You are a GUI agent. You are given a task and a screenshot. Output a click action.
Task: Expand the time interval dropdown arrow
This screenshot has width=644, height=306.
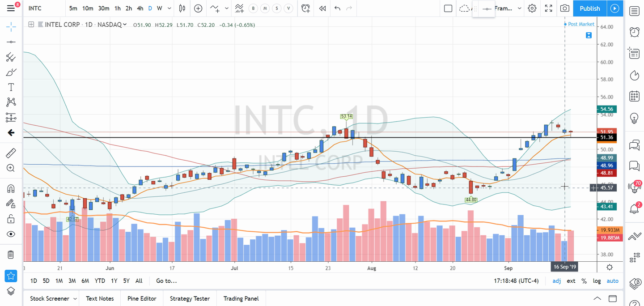click(169, 8)
